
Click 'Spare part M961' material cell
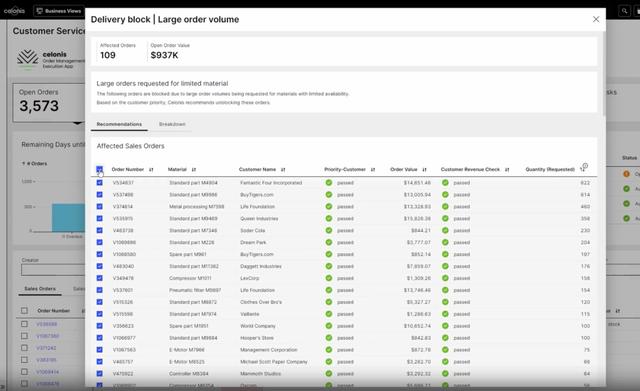188,254
